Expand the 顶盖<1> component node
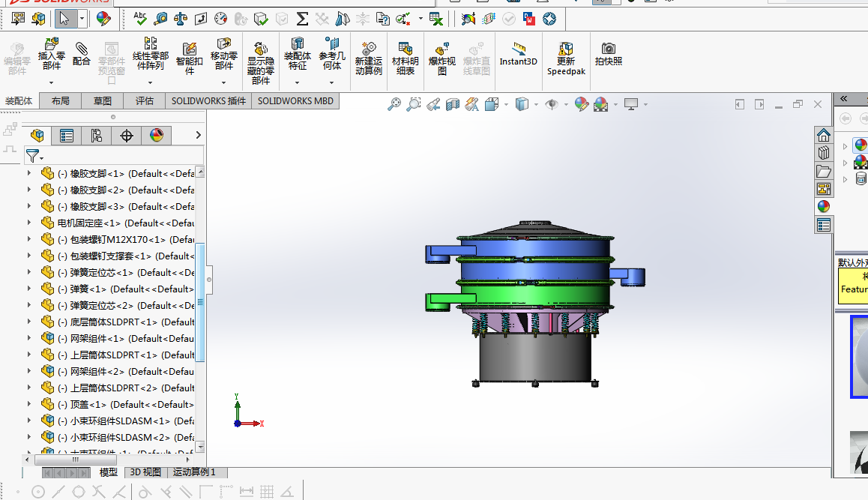The width and height of the screenshot is (868, 500). tap(29, 404)
